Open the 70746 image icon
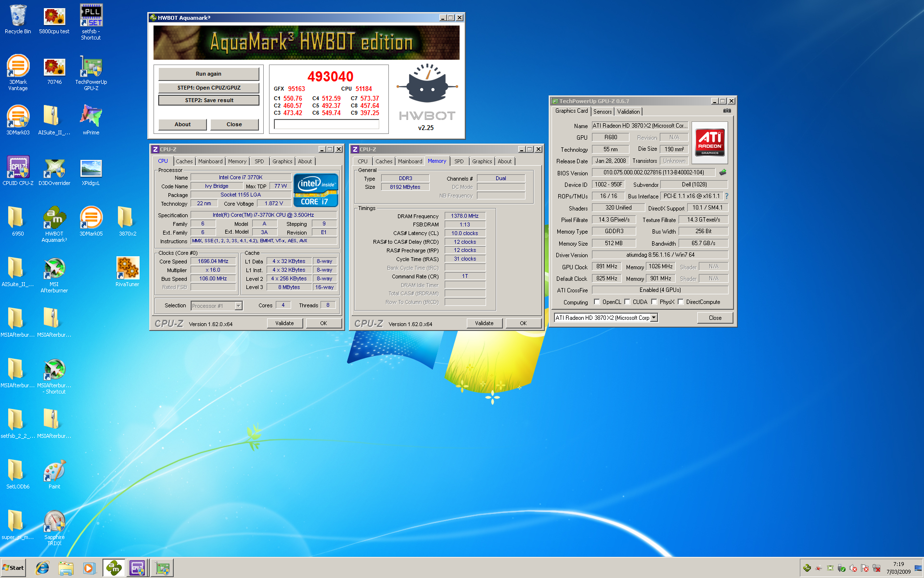Image resolution: width=924 pixels, height=578 pixels. [54, 70]
